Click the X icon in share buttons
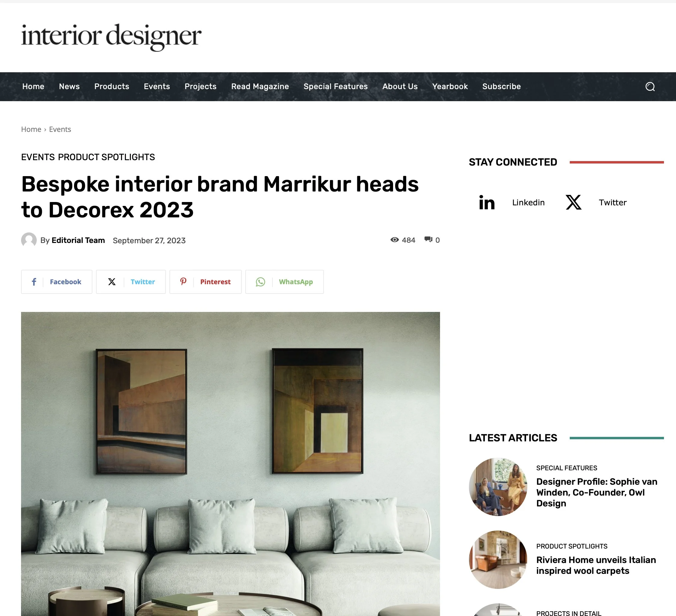Screen dimensions: 676x616 [112, 282]
